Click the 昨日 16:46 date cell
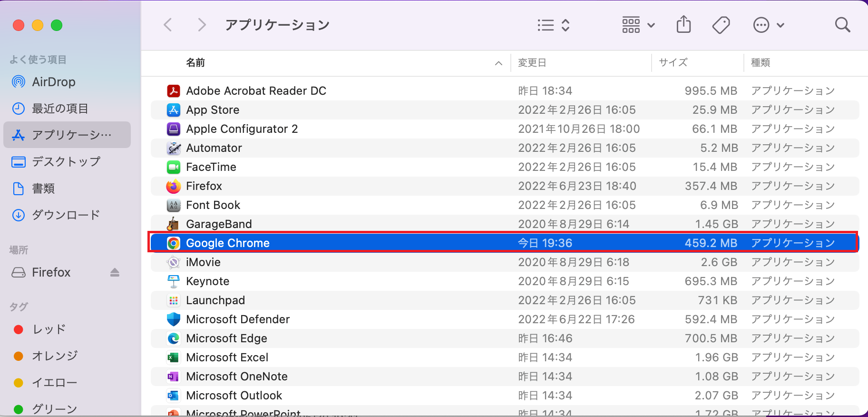868x417 pixels. [545, 338]
